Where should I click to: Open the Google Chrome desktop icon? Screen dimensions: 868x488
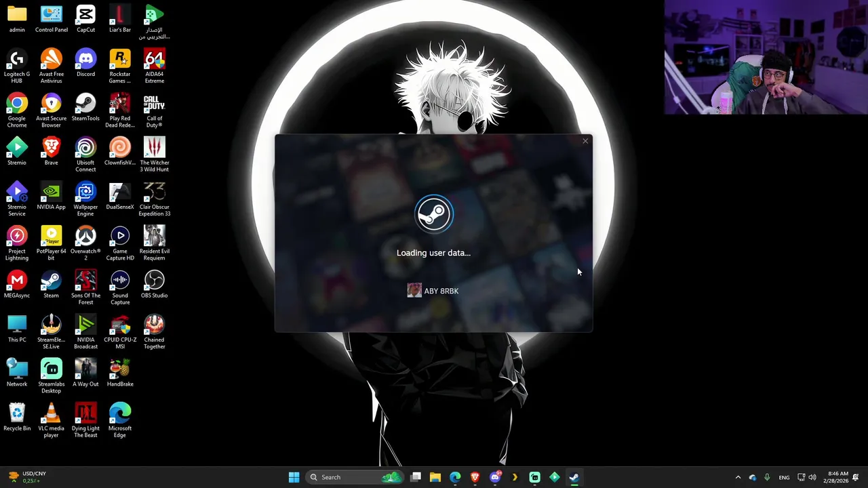[x=17, y=110]
